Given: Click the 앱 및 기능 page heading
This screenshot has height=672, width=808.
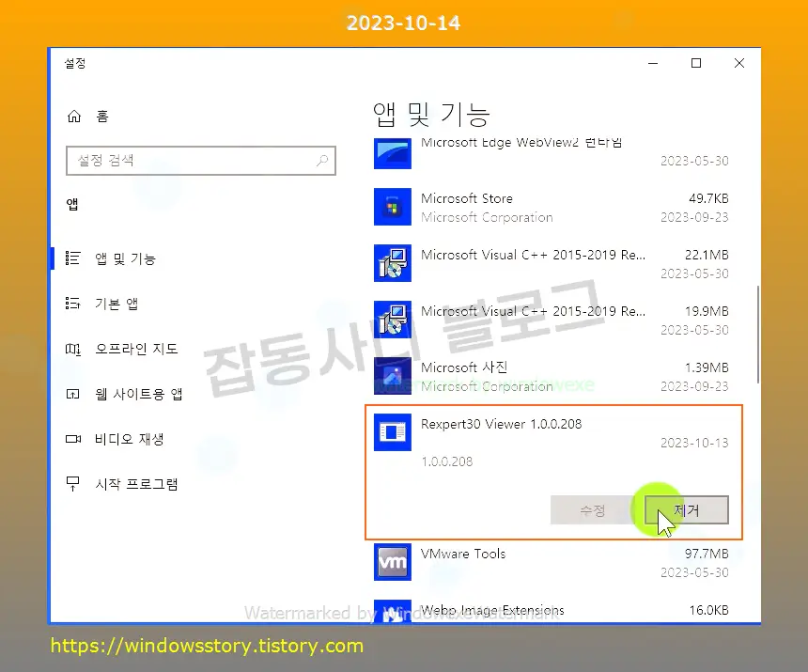Looking at the screenshot, I should 431,114.
